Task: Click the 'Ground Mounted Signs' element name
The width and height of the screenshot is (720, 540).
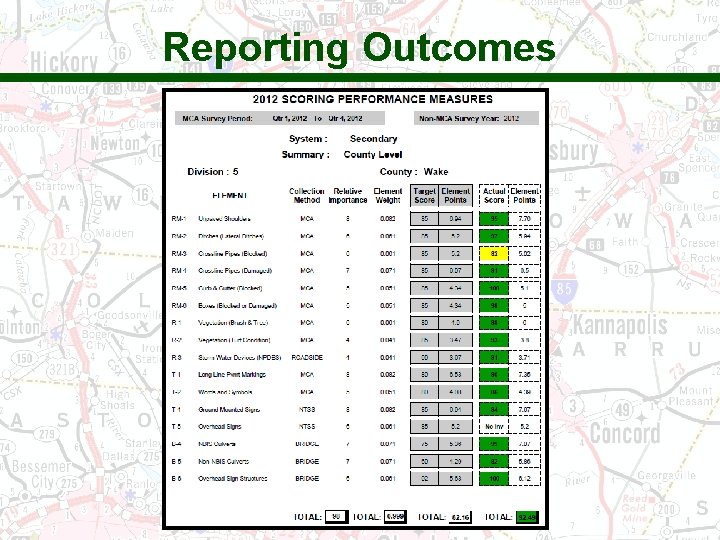Action: point(229,410)
